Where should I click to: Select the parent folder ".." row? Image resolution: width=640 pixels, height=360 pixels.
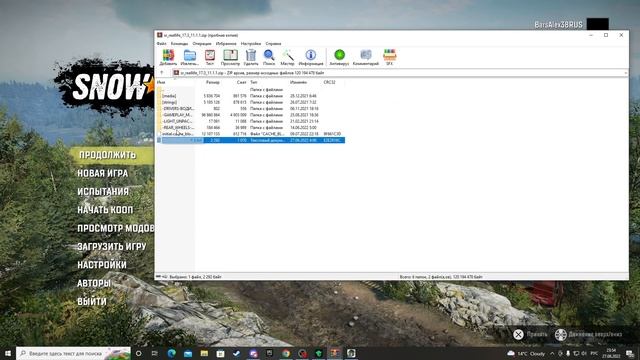[x=251, y=89]
